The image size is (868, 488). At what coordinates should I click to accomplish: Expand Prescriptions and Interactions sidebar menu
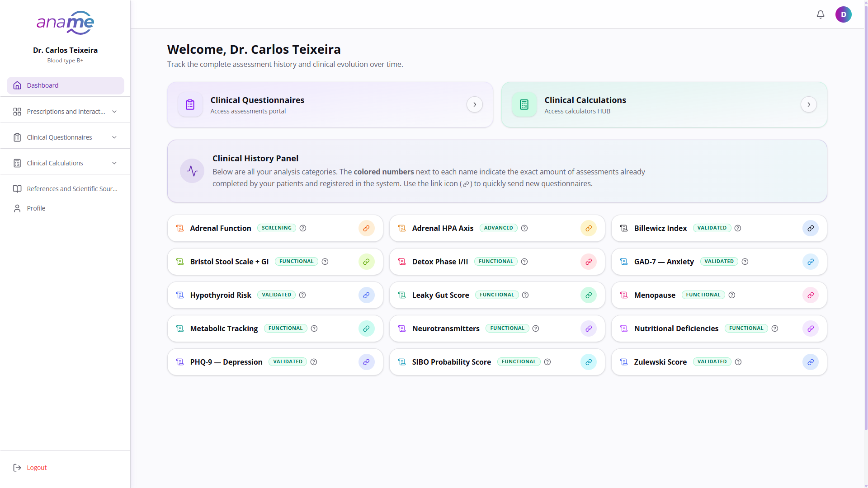[x=66, y=112]
